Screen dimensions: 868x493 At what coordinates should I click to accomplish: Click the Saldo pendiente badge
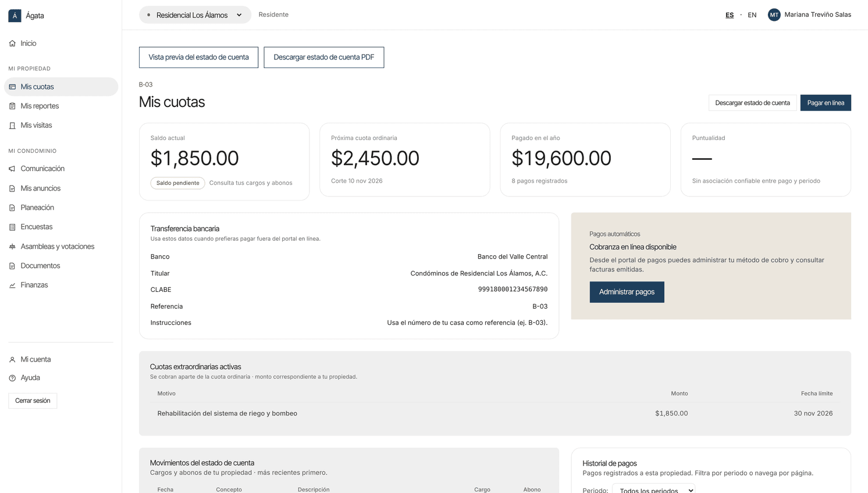(177, 183)
